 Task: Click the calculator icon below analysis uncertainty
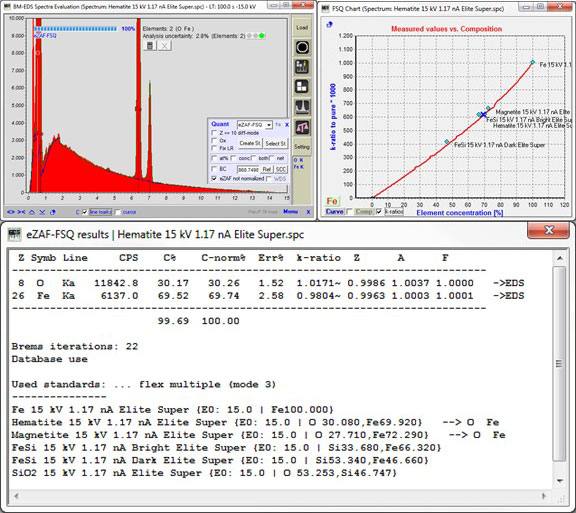click(x=150, y=46)
